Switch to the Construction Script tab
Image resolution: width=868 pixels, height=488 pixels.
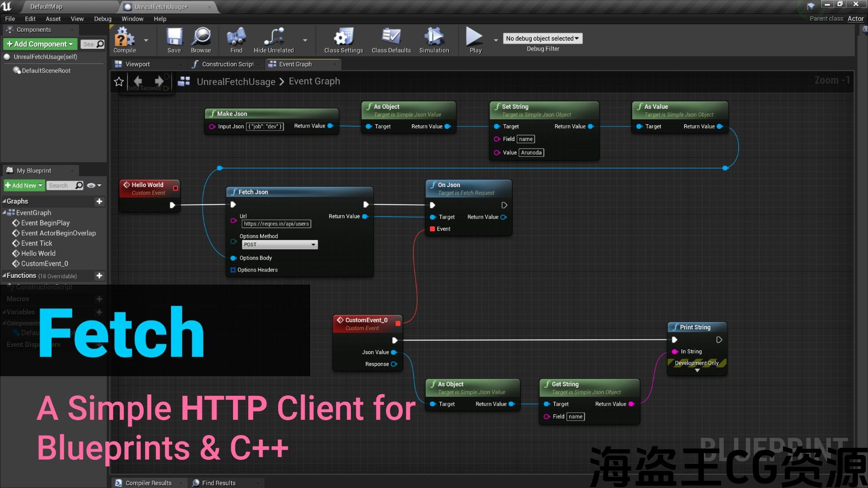pyautogui.click(x=227, y=64)
